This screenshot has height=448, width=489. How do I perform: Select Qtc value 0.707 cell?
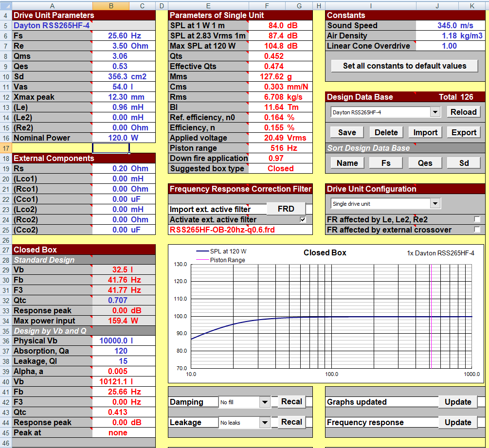(x=111, y=300)
